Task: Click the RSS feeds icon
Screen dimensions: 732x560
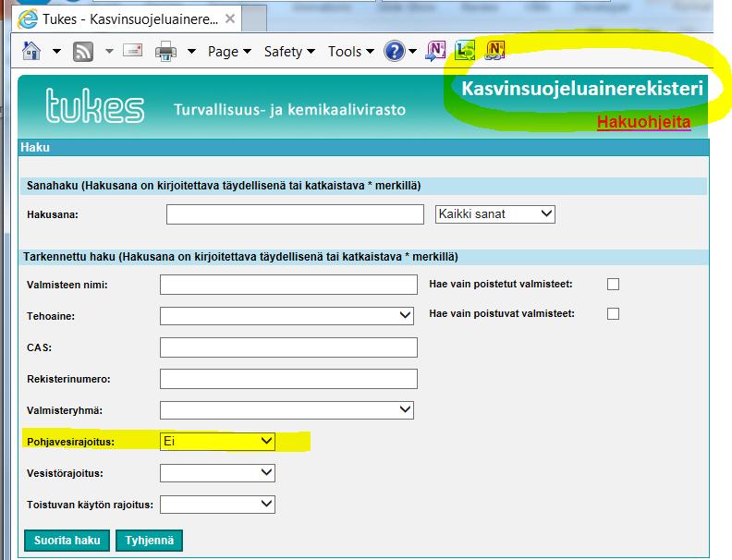Action: (82, 52)
